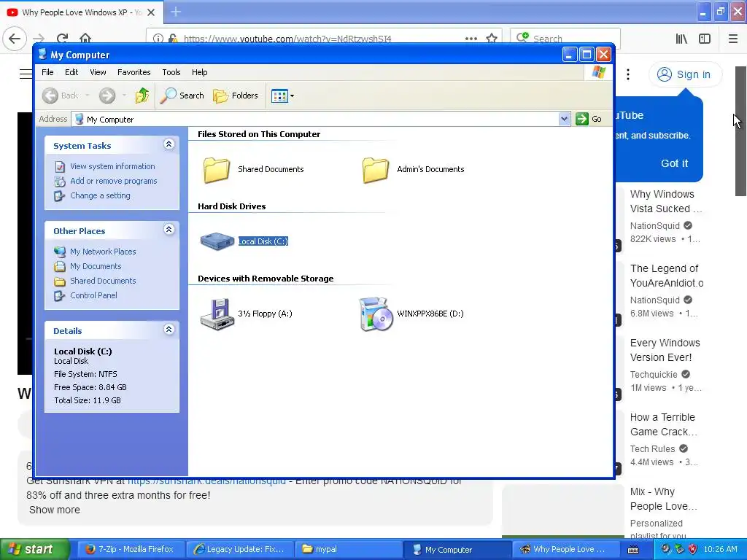This screenshot has width=747, height=560.
Task: Close the Why People Love Windows XP tab
Action: click(151, 12)
